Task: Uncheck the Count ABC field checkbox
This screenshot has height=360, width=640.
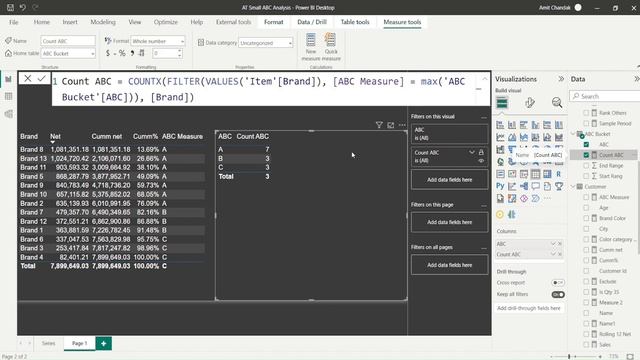Action: click(x=587, y=155)
